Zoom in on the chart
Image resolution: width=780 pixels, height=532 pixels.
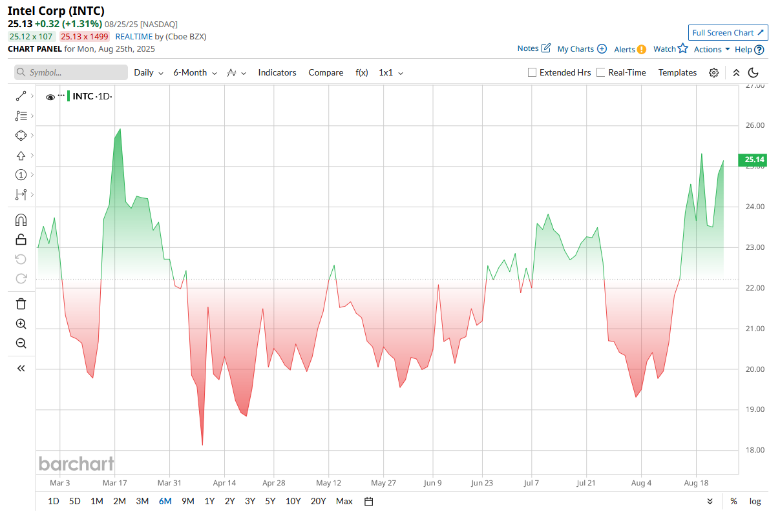tap(21, 323)
